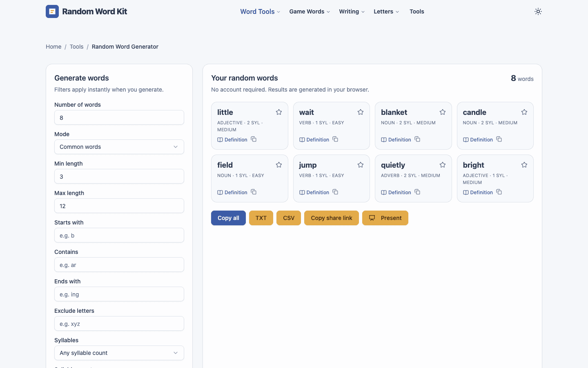Copy the word 'bright' with its copy icon
This screenshot has height=368, width=588.
point(499,192)
